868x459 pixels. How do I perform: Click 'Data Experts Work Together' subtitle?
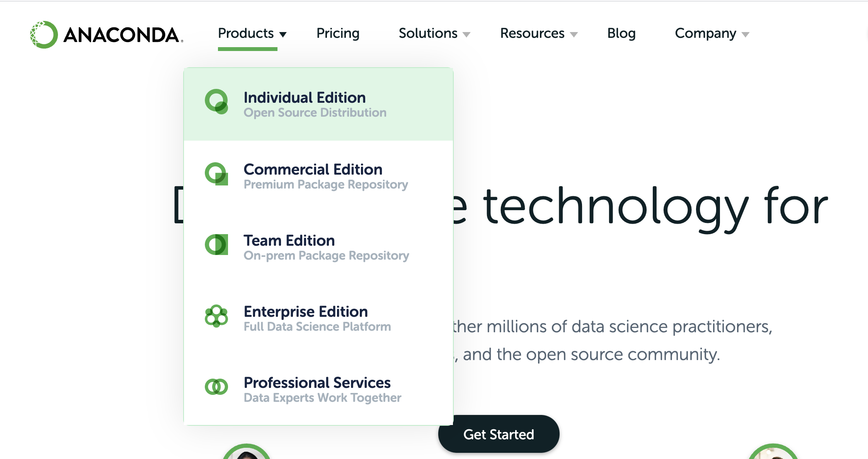click(322, 398)
